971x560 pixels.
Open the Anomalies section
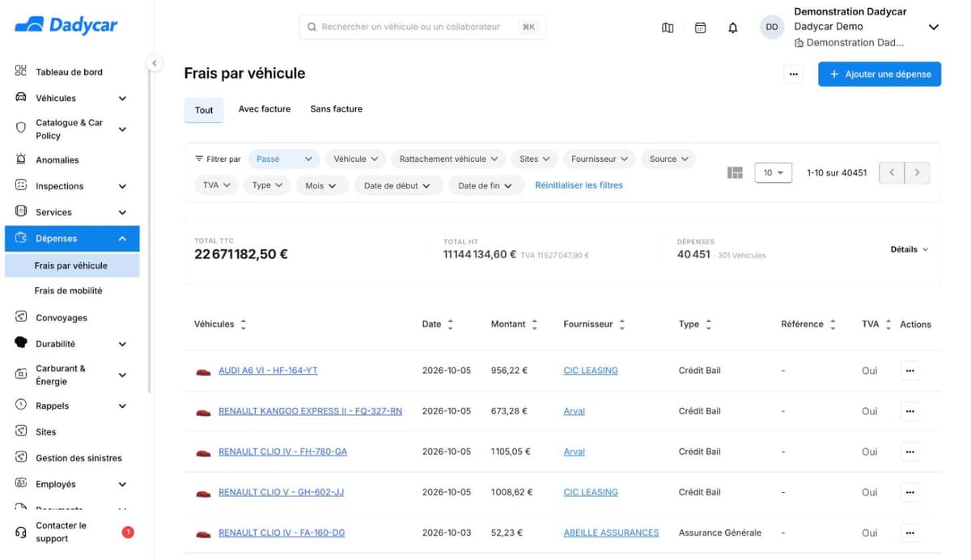(x=57, y=160)
